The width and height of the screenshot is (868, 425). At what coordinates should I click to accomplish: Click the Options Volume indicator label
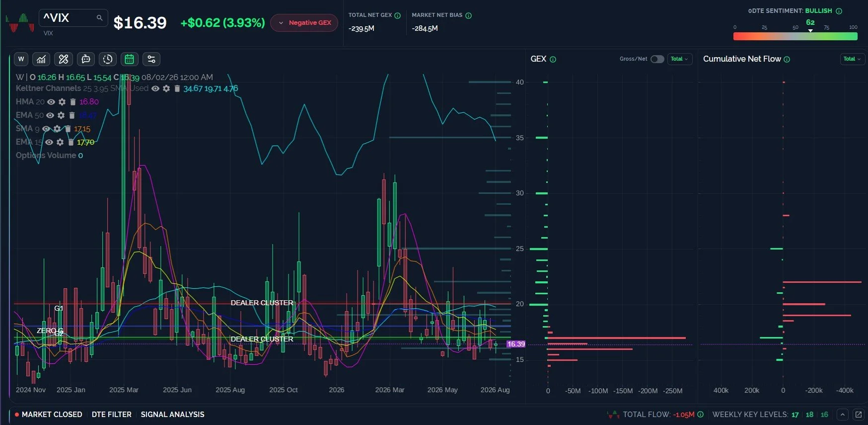tap(46, 156)
